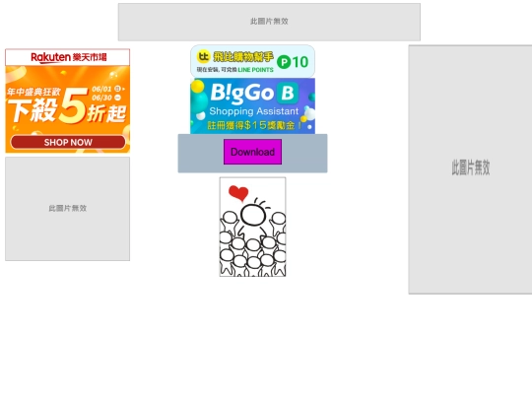Click the number 10 beside P icon

click(x=299, y=62)
